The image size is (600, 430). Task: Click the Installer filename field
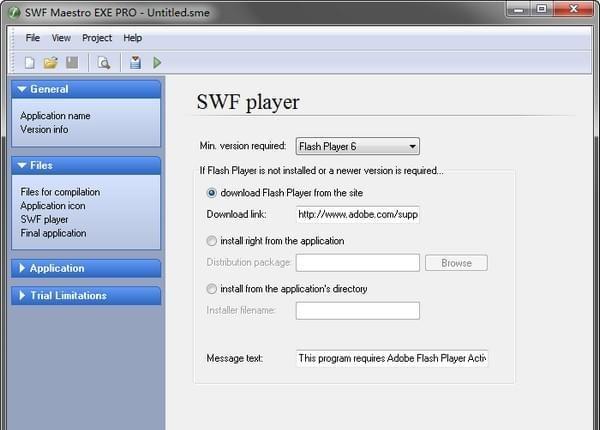[x=358, y=311]
